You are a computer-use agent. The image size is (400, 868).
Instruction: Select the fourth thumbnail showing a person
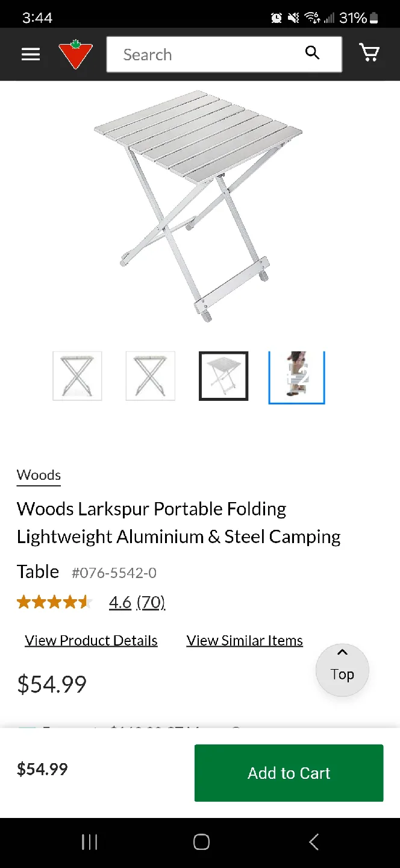point(296,377)
